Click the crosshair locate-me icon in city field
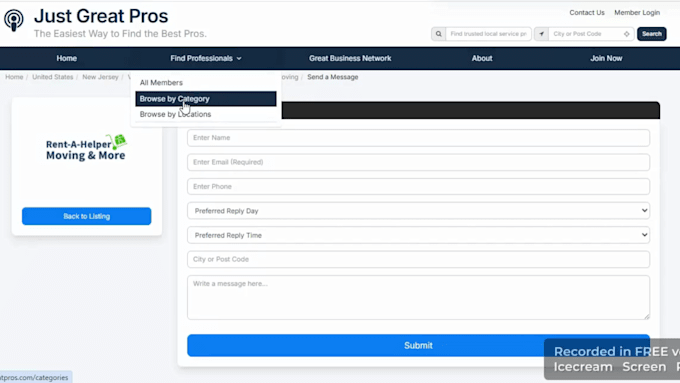 [627, 34]
